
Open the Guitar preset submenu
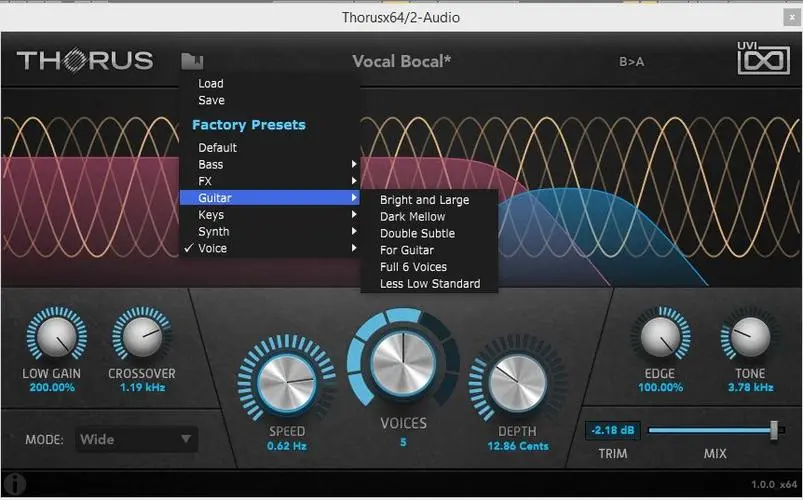(x=269, y=198)
